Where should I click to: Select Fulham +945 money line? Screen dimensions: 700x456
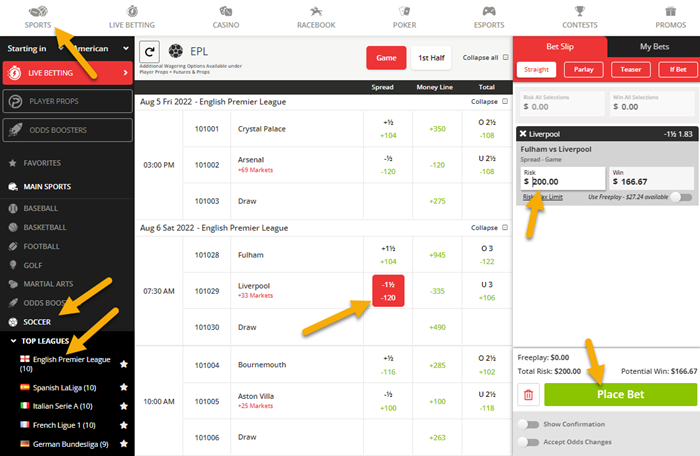click(x=437, y=255)
